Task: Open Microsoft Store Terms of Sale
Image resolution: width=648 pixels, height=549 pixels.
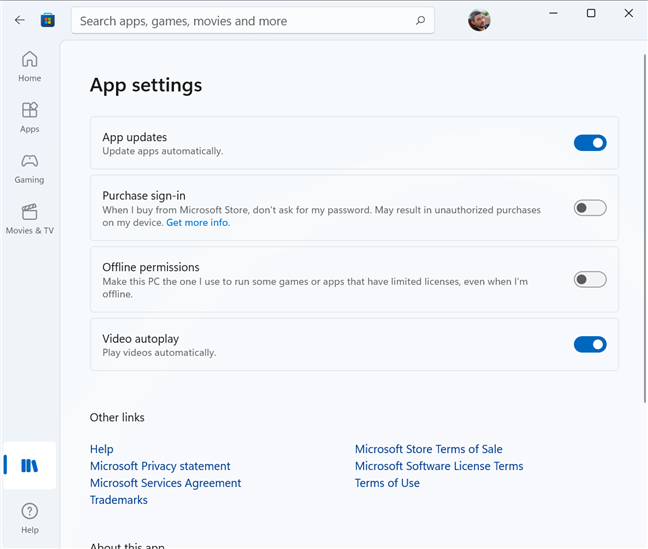Action: [x=429, y=449]
